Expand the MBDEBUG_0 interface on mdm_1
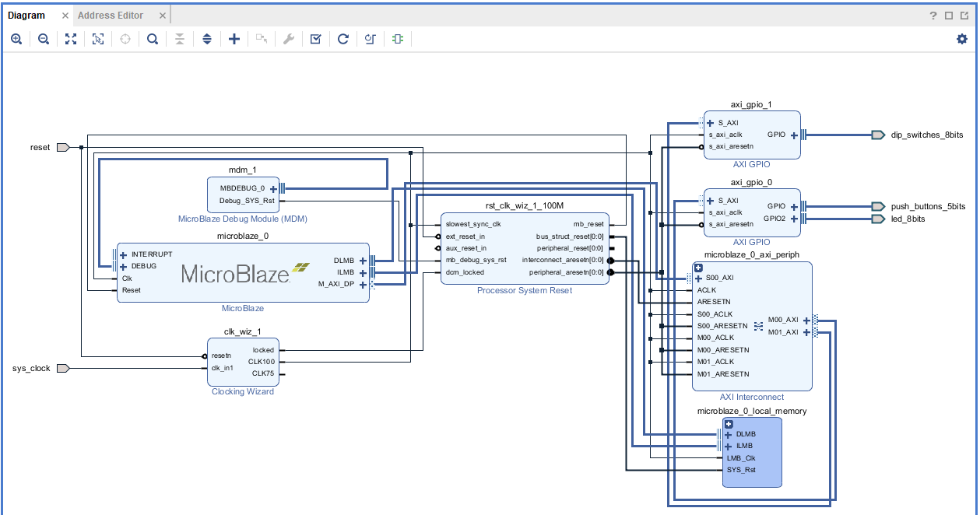The height and width of the screenshot is (515, 980). pyautogui.click(x=273, y=188)
